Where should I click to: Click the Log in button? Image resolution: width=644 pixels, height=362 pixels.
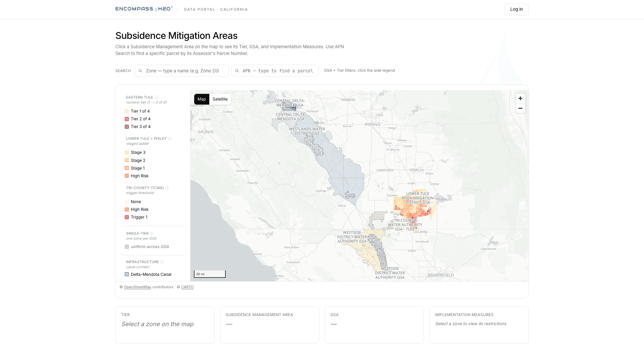pos(517,9)
